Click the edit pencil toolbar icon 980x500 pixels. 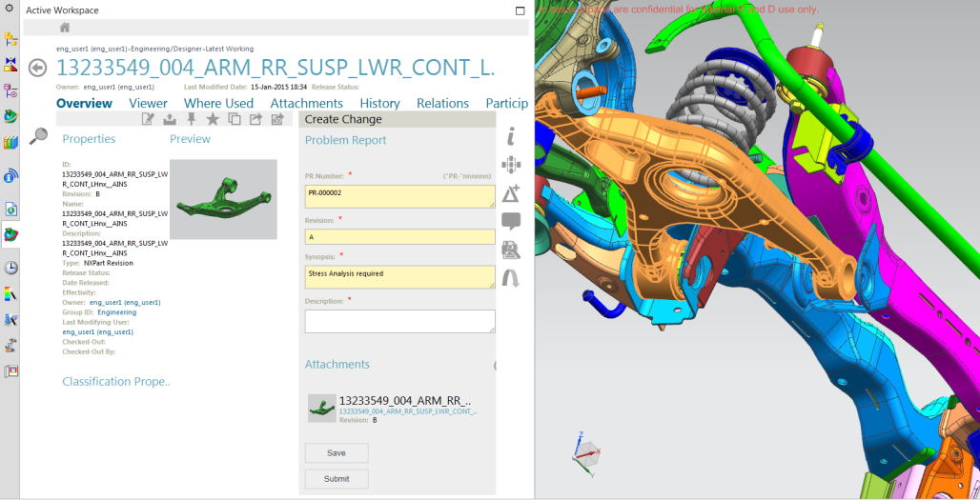(x=148, y=119)
